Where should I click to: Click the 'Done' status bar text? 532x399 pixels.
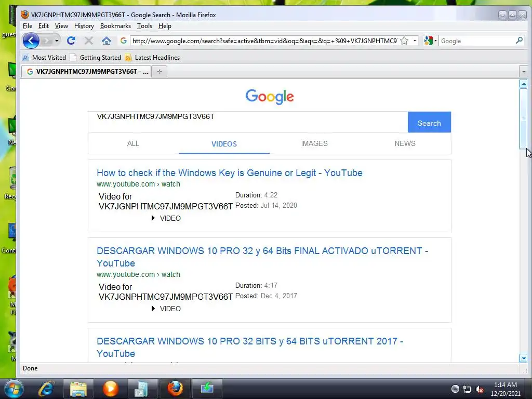pos(30,368)
